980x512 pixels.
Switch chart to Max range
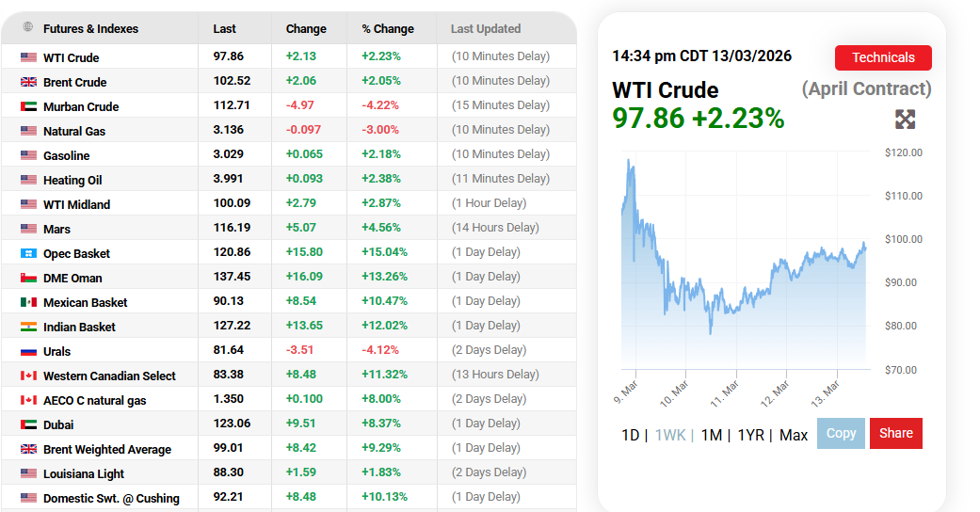(794, 435)
